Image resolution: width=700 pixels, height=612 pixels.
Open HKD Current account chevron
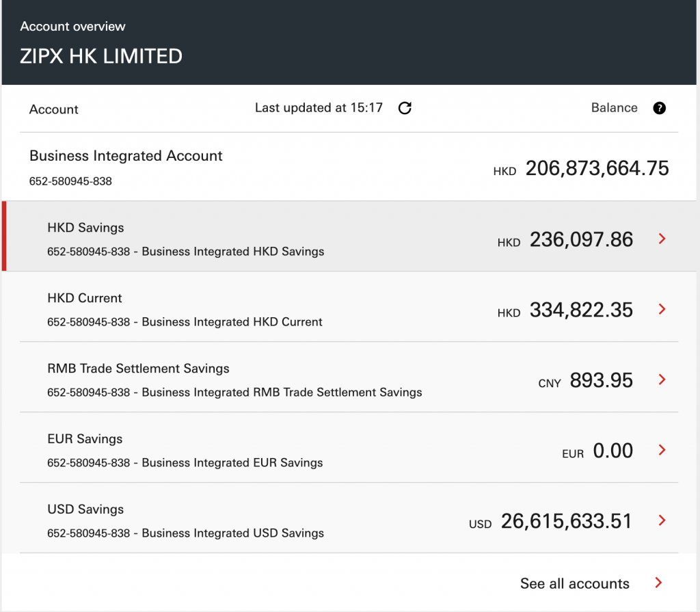[662, 309]
